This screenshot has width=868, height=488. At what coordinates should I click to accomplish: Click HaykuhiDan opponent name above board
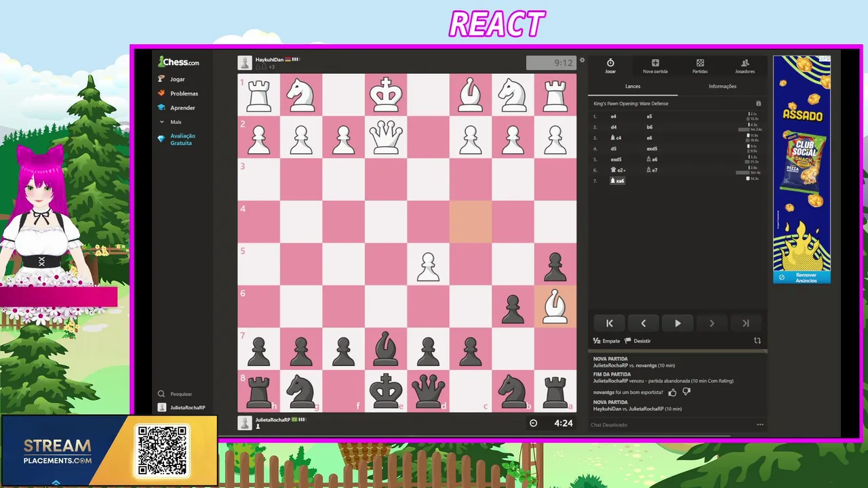pyautogui.click(x=269, y=60)
